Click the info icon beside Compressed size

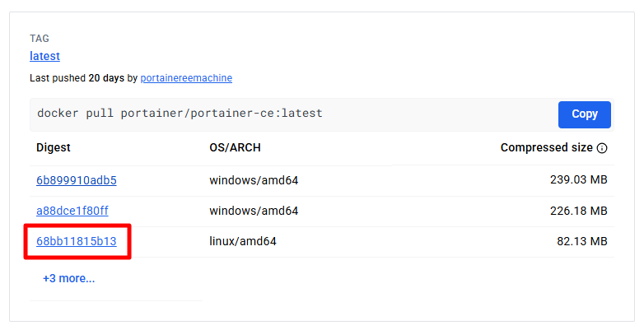click(x=602, y=148)
